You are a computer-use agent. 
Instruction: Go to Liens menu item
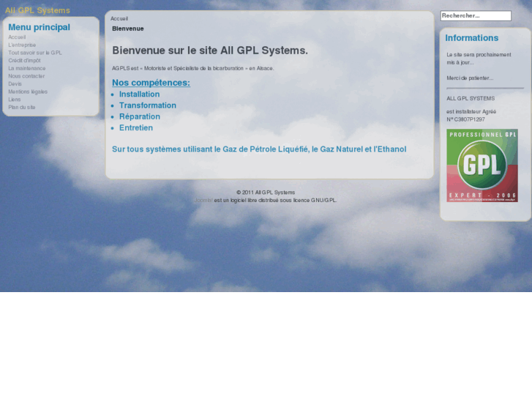(x=15, y=100)
